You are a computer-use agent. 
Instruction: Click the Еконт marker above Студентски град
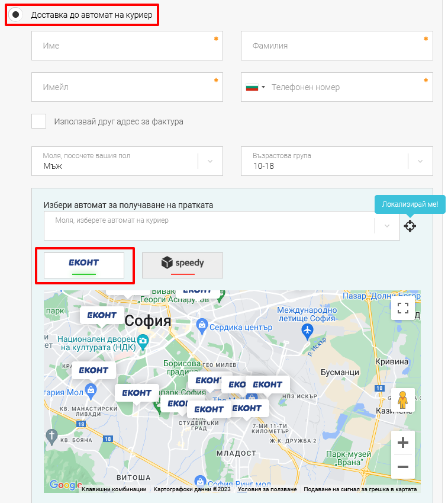point(209,411)
